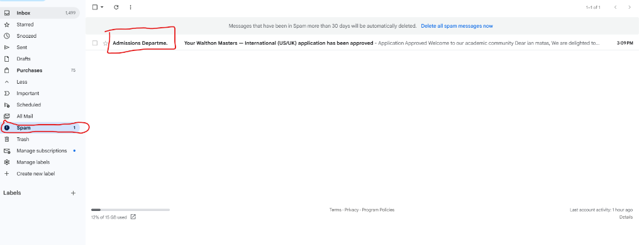The width and height of the screenshot is (644, 245).
Task: Click the Starred star icon in sidebar
Action: [x=6, y=25]
